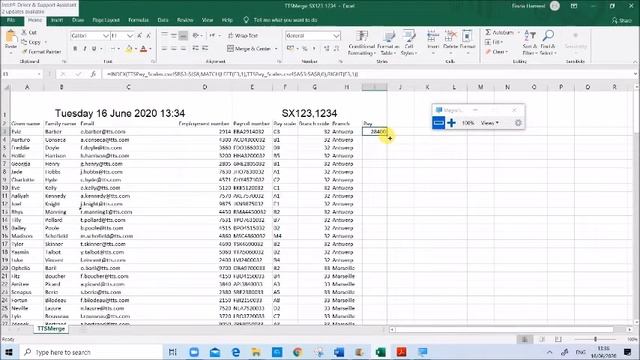Viewport: 640px width, 360px height.
Task: Click the Copy command in Clipboard
Action: 32,42
